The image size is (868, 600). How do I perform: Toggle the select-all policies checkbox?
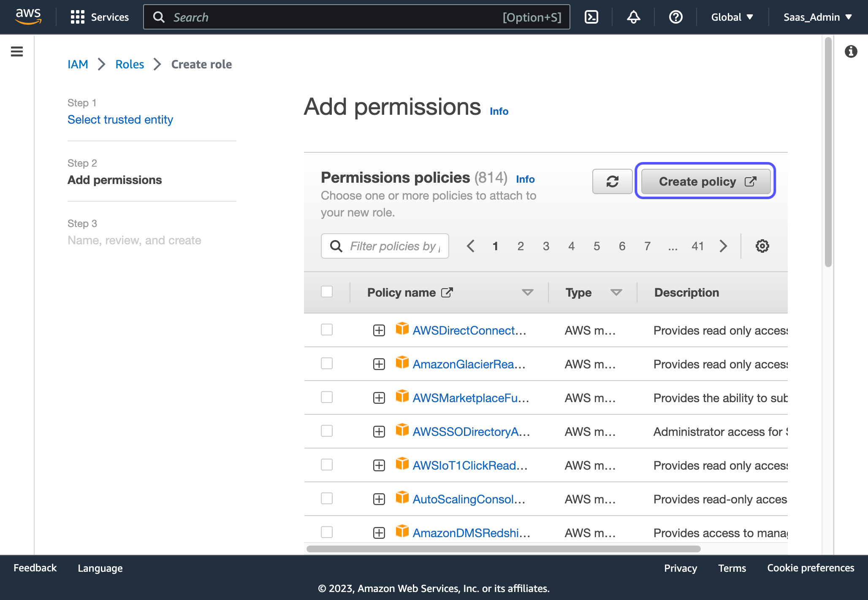pyautogui.click(x=327, y=292)
